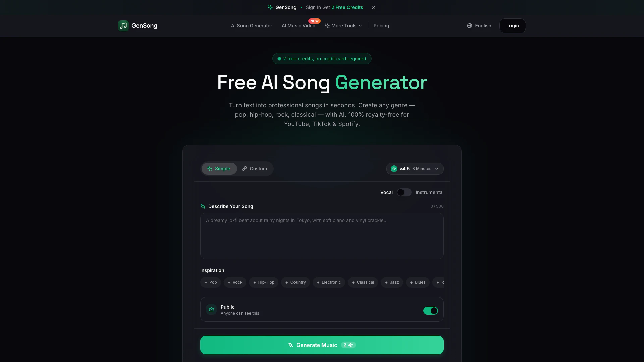The image size is (644, 362).
Task: Click the sparkle icon beside More Tools
Action: 327,26
